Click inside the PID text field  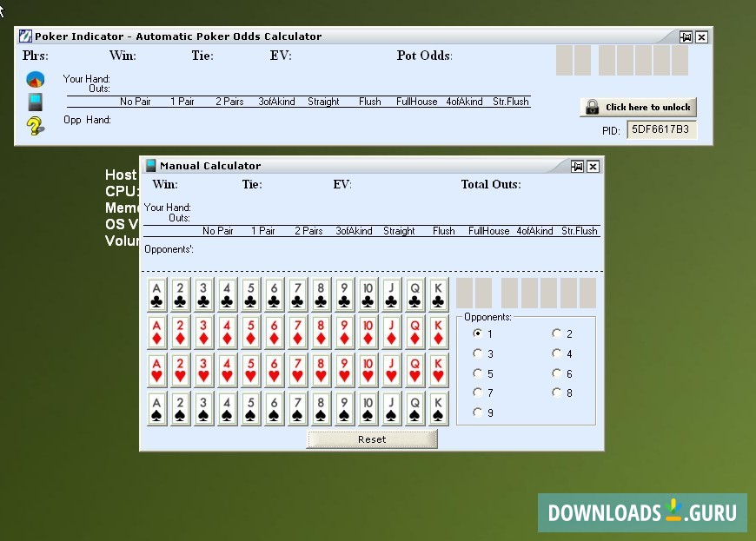click(662, 129)
